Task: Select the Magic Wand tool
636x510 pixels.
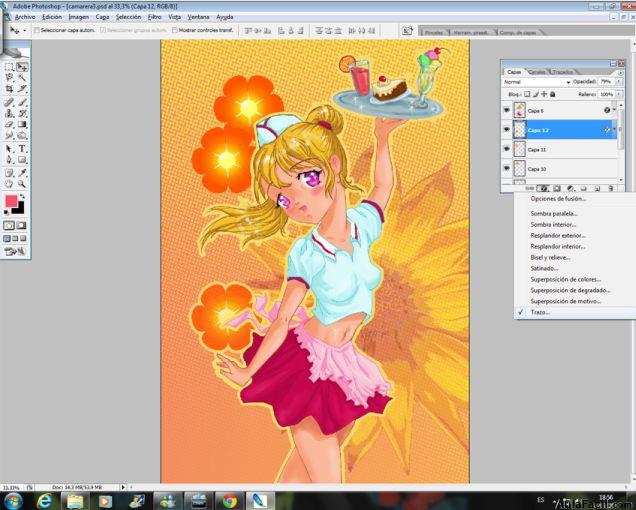Action: [22, 77]
